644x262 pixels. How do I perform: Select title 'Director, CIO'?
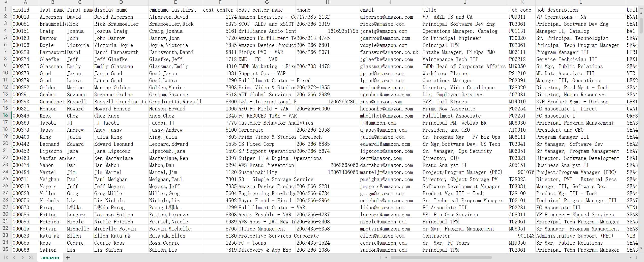[465, 158]
